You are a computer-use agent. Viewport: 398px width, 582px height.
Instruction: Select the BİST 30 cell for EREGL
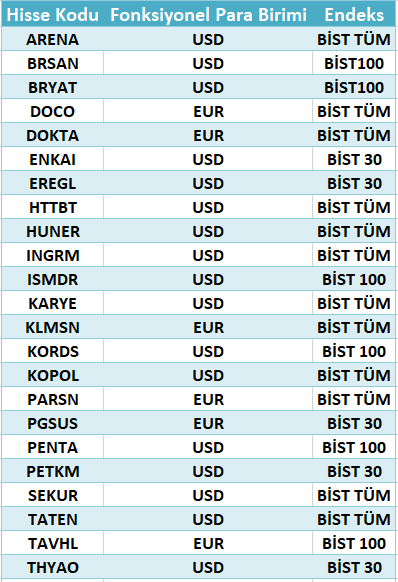coord(354,183)
